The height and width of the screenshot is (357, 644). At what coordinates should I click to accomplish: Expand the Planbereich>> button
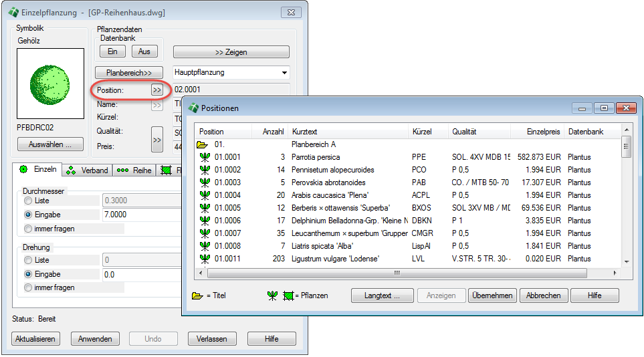[x=129, y=72]
